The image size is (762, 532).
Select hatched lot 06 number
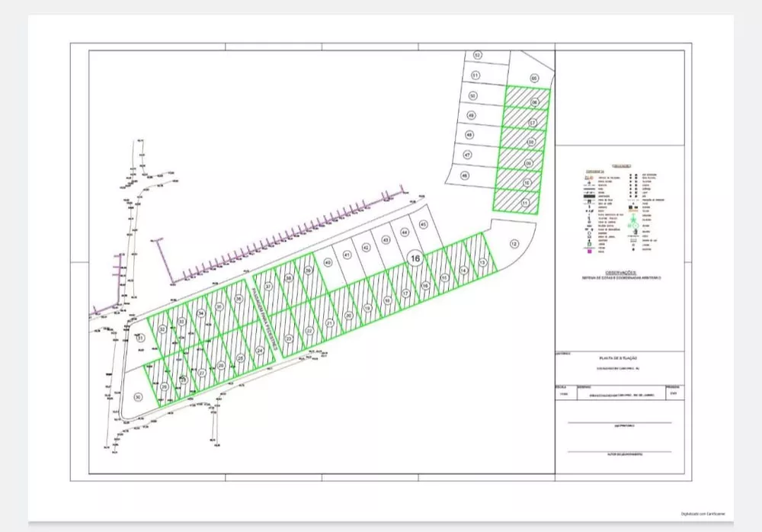click(x=535, y=102)
